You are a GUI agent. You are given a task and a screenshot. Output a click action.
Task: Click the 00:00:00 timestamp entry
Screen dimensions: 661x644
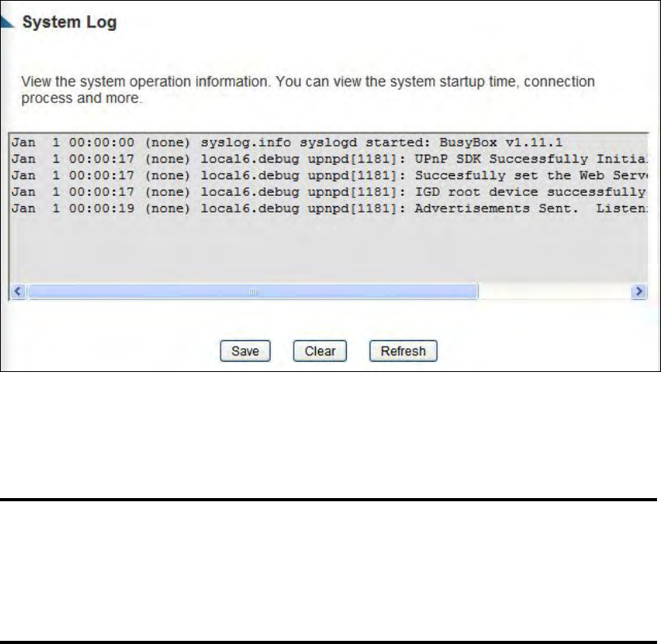click(x=102, y=143)
